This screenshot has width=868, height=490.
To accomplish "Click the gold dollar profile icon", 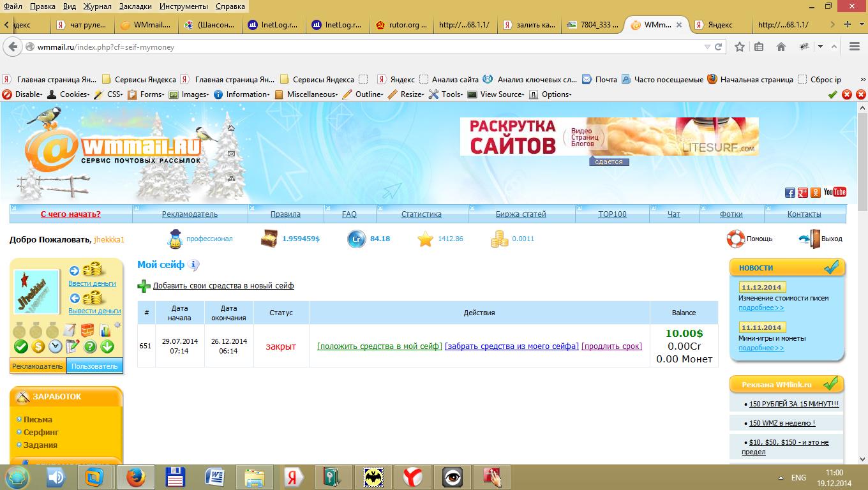I will (38, 346).
